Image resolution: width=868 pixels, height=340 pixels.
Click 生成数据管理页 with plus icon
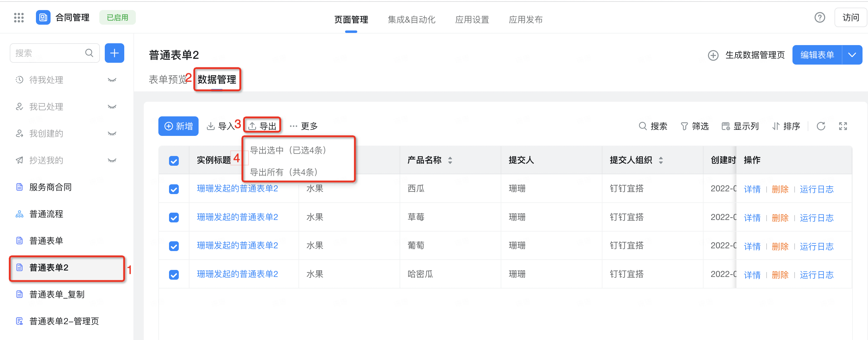[746, 55]
